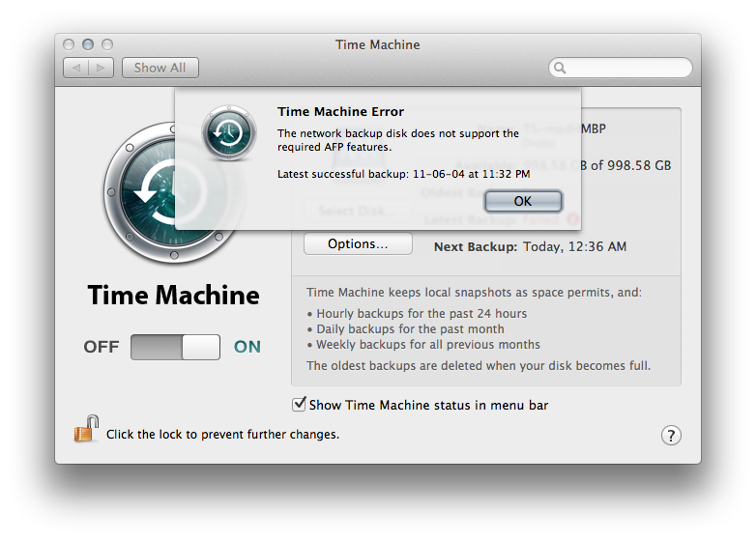Image resolution: width=756 pixels, height=540 pixels.
Task: Click the 'Time Machine' window title
Action: pos(378,44)
